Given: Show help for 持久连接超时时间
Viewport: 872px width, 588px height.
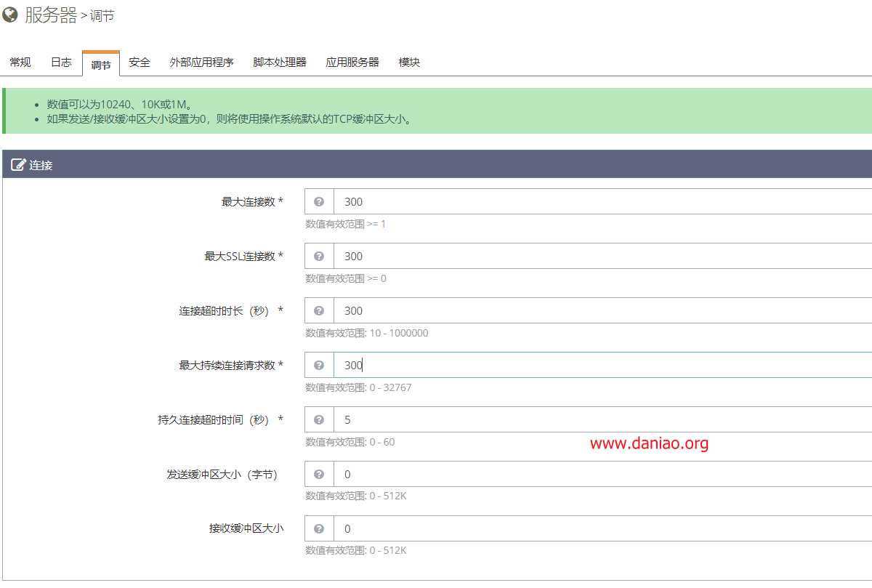Looking at the screenshot, I should point(319,419).
